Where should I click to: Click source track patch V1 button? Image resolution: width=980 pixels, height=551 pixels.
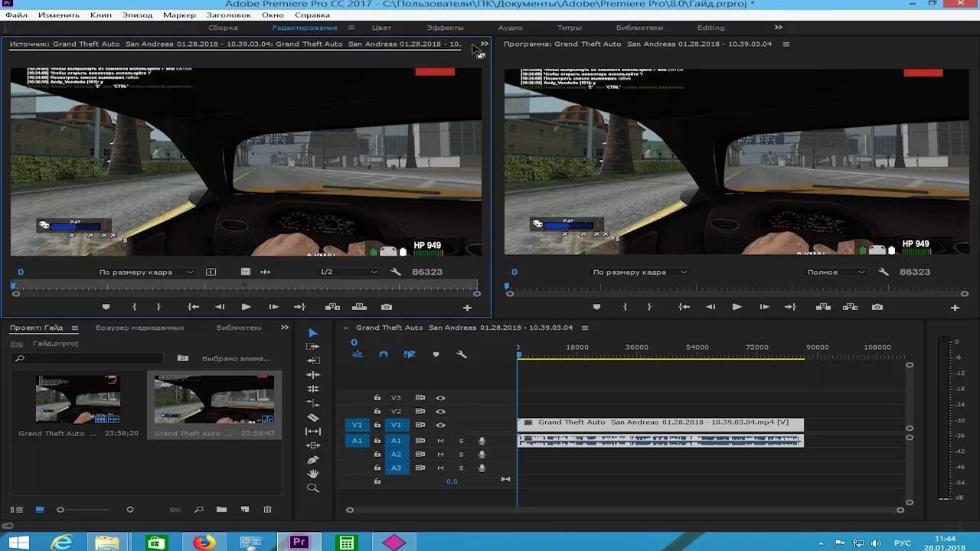point(357,425)
